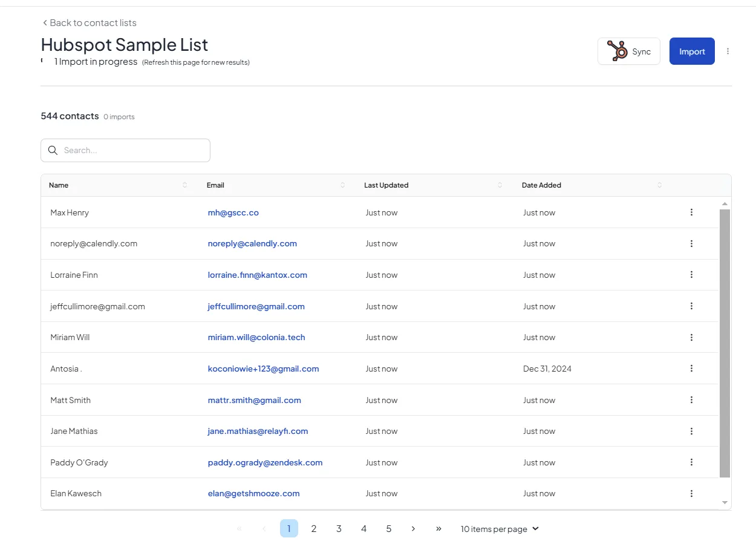Go to page 2

(314, 529)
